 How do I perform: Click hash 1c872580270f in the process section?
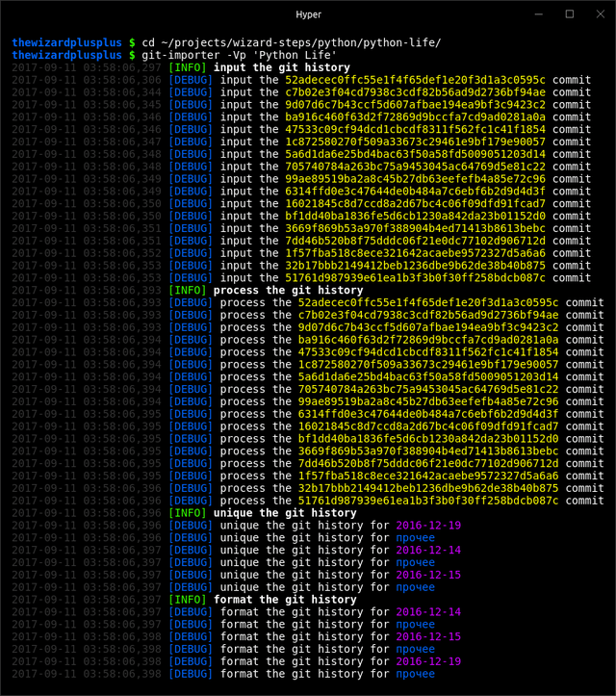click(428, 365)
